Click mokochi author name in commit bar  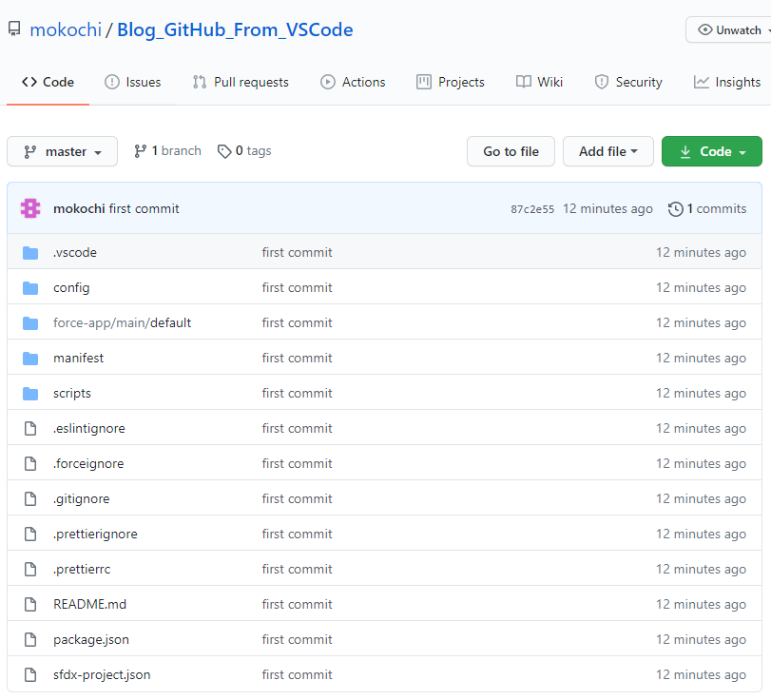tap(79, 208)
